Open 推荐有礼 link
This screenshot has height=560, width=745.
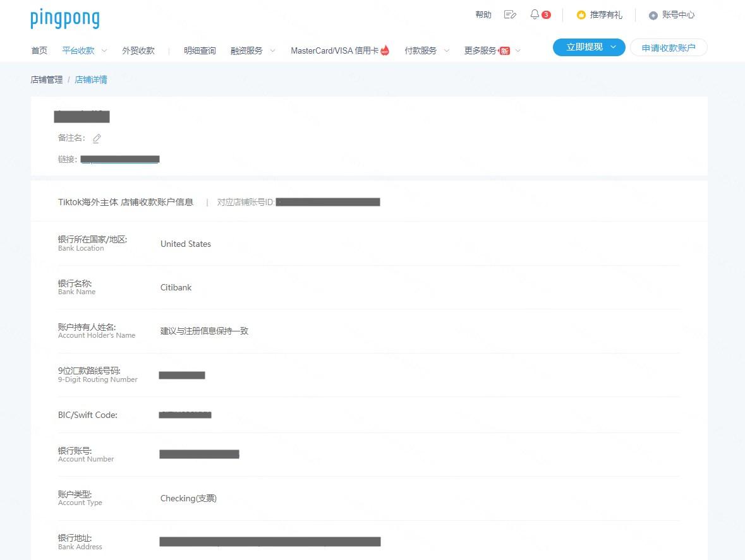606,15
